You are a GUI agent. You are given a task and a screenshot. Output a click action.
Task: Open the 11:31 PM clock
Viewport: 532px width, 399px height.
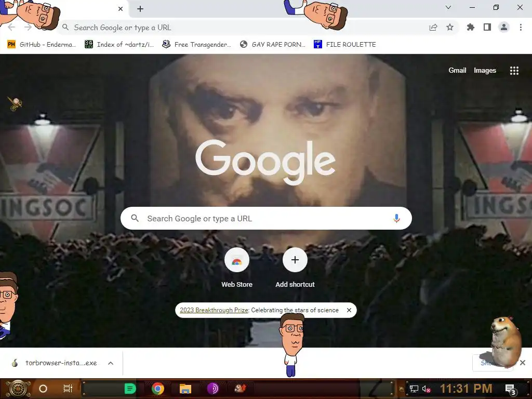[x=466, y=389]
